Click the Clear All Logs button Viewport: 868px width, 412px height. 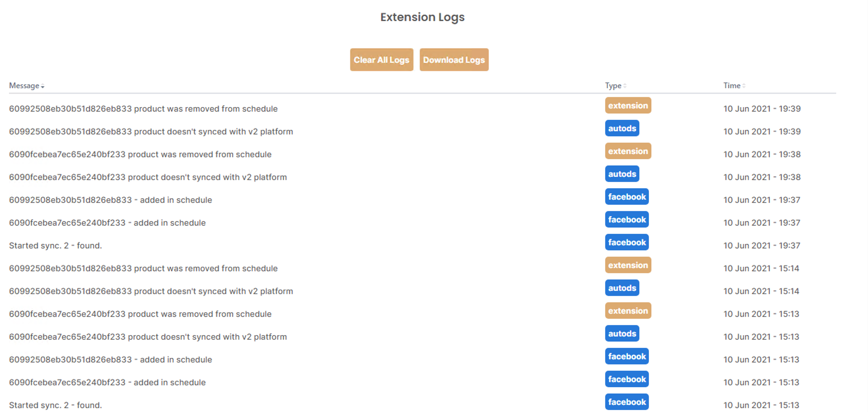tap(381, 60)
